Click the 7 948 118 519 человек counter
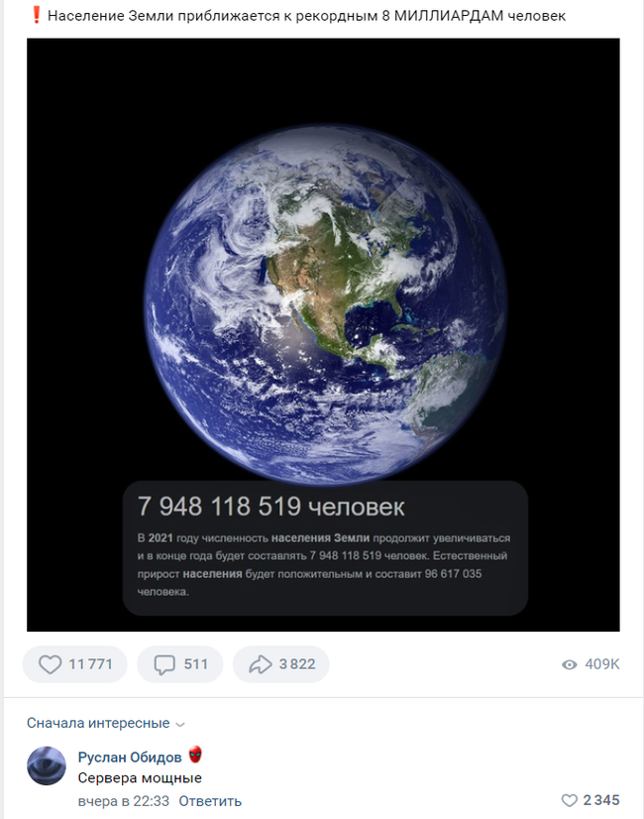This screenshot has width=644, height=819. click(270, 507)
